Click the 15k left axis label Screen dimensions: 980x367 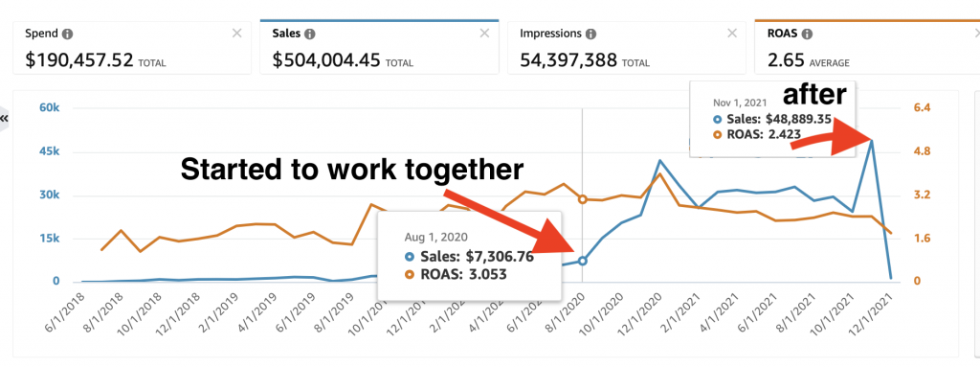(x=50, y=238)
